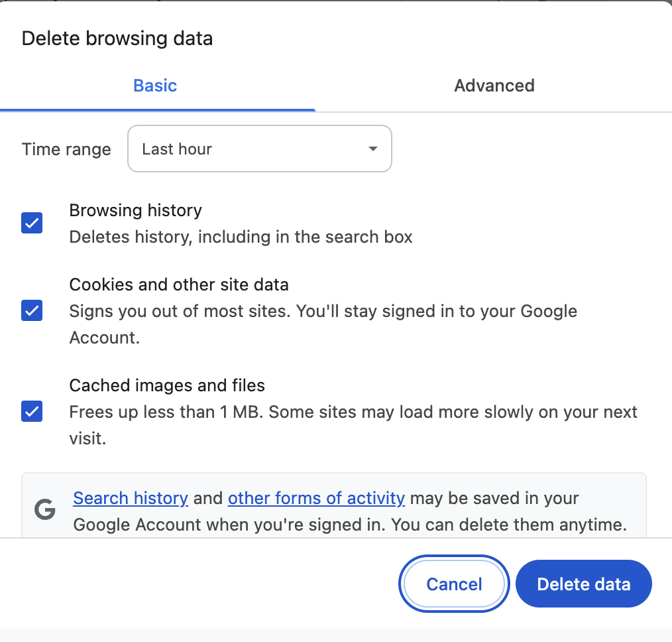Uncheck the Browsing history checkbox
The image size is (672, 642).
tap(32, 223)
